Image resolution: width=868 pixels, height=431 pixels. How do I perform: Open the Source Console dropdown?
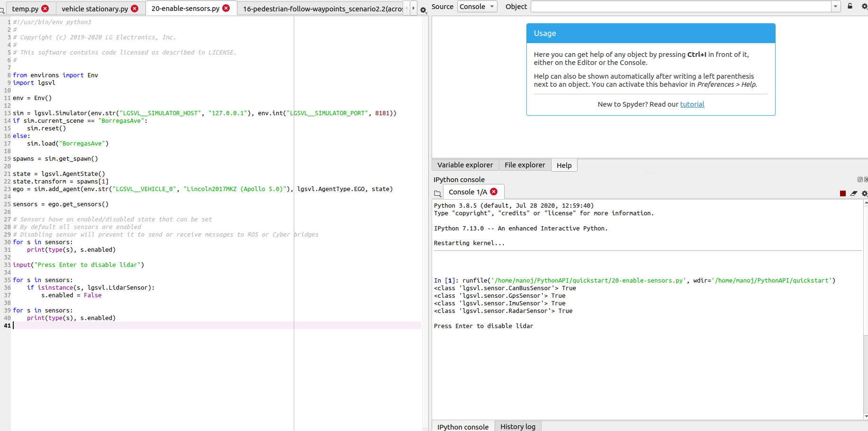(477, 7)
